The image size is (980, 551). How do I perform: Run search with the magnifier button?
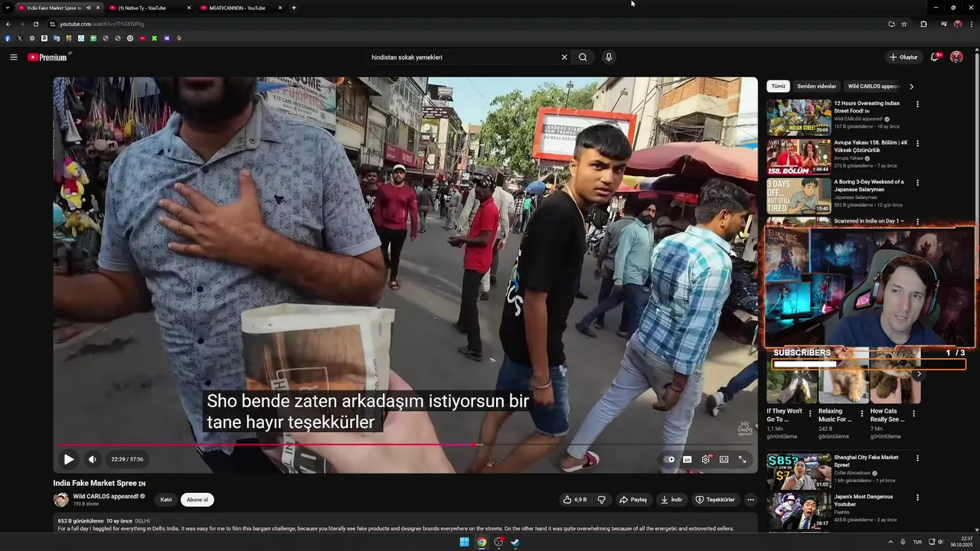coord(583,57)
